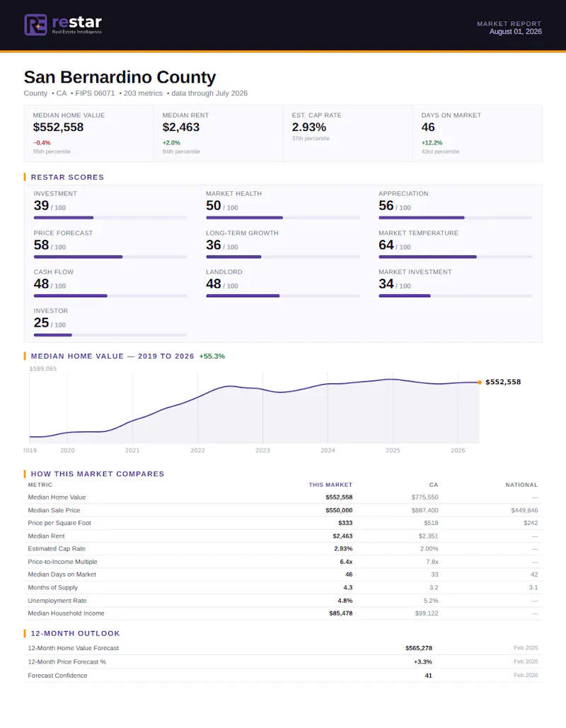Click the restar brand name text

76,22
